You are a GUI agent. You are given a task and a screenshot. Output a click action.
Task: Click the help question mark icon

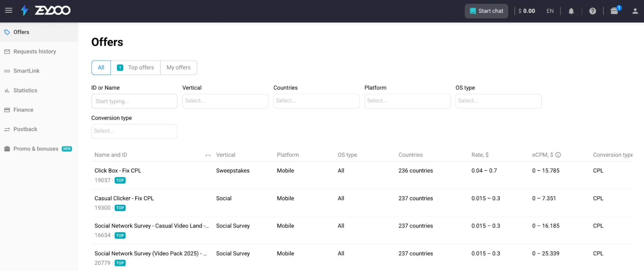coord(592,11)
